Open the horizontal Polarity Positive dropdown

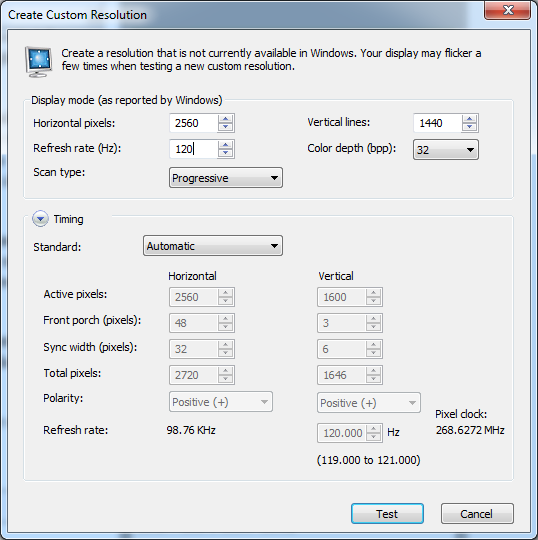(x=221, y=402)
